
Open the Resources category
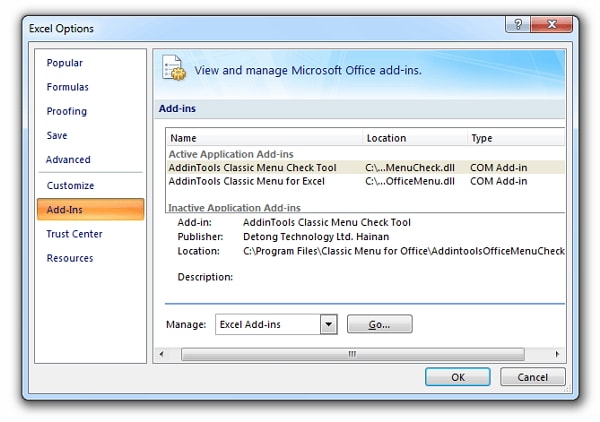[x=70, y=258]
